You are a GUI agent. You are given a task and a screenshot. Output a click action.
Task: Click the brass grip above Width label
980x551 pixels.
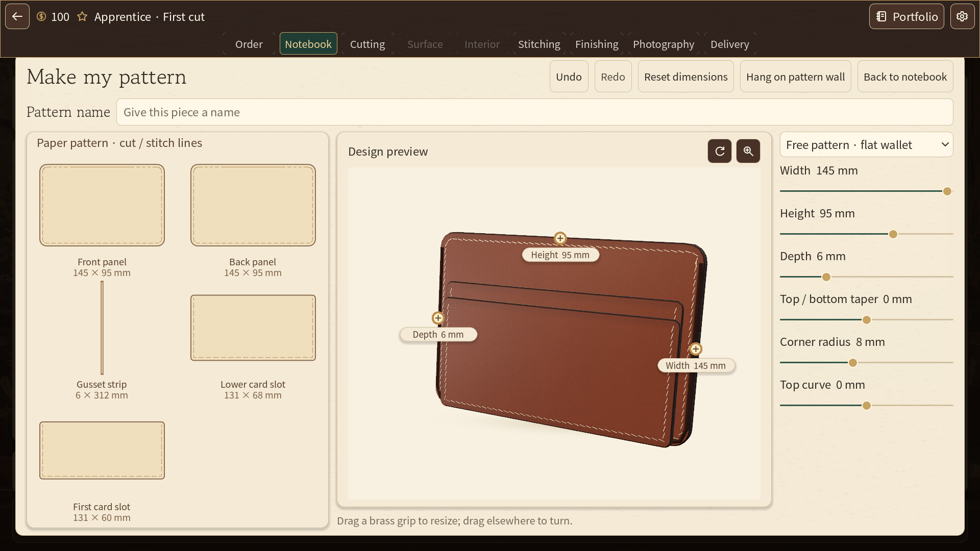point(696,349)
